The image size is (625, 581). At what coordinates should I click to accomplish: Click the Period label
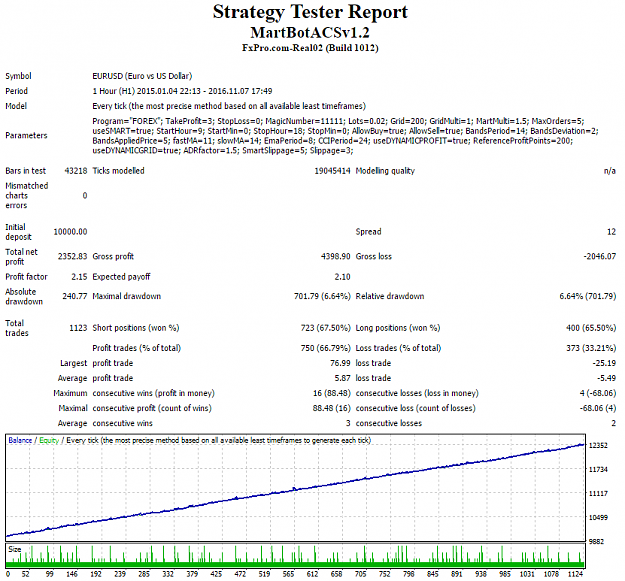(x=16, y=91)
